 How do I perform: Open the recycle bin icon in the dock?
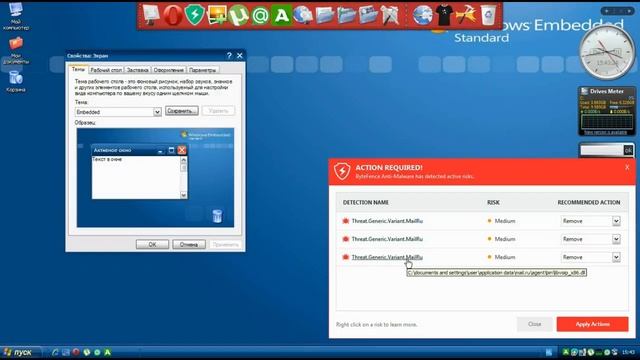point(488,16)
